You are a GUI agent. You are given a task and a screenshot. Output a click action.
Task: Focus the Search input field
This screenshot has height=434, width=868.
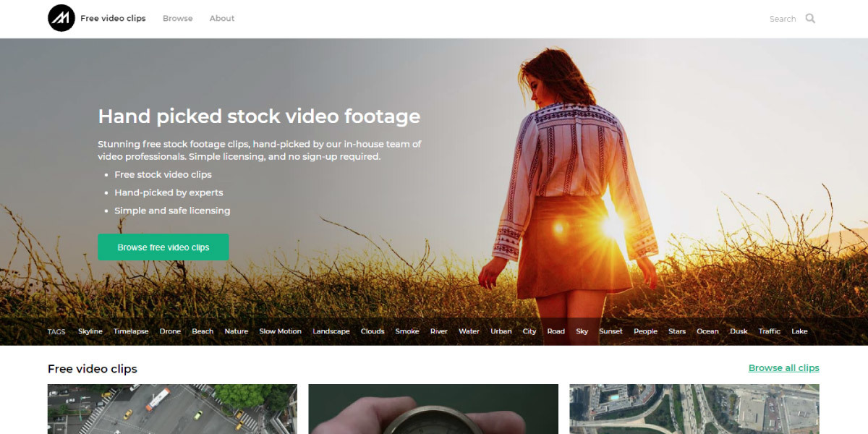[x=782, y=19]
